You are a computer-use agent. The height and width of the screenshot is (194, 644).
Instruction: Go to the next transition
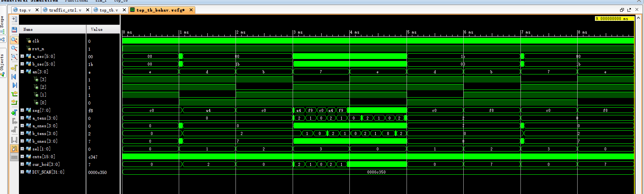14,102
